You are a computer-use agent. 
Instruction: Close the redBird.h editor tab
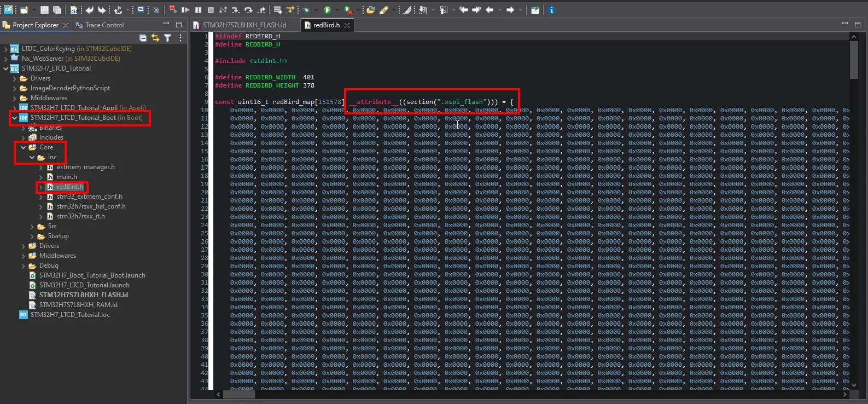tap(347, 25)
